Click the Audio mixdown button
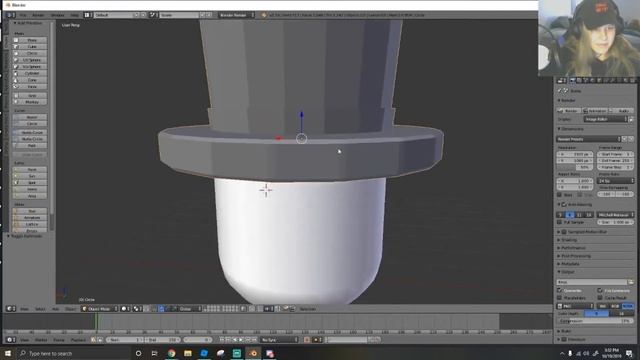The width and height of the screenshot is (640, 360). click(621, 111)
